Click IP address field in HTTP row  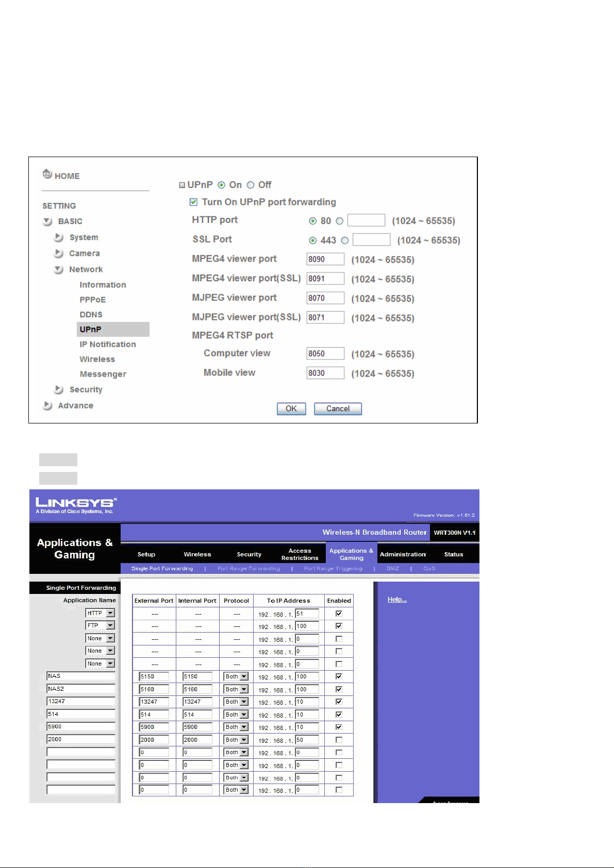pyautogui.click(x=307, y=614)
